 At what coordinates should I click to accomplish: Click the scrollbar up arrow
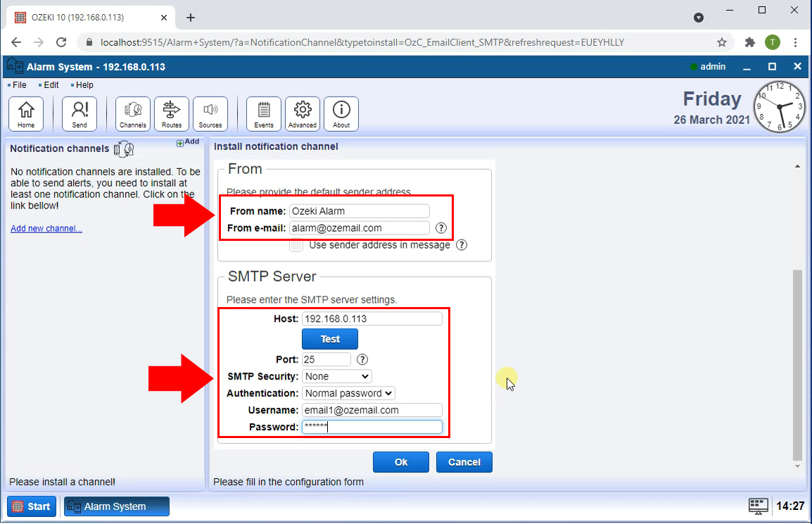[x=797, y=167]
